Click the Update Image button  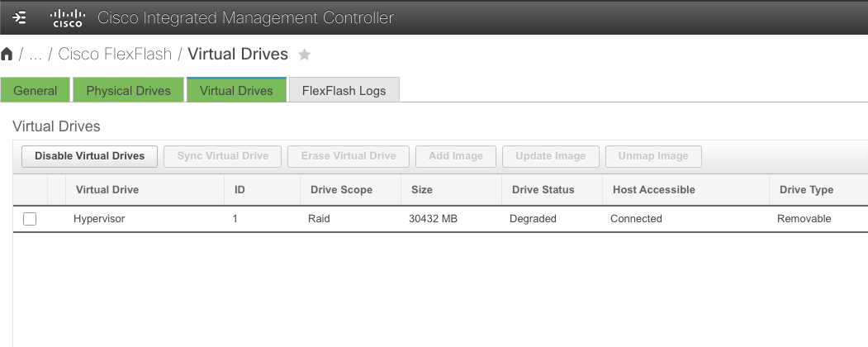[551, 156]
